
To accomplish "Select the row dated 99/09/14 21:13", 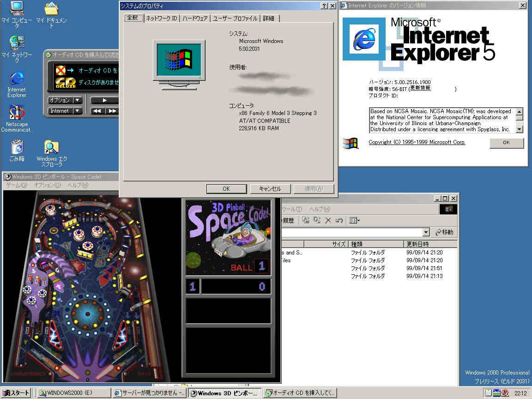I will pyautogui.click(x=369, y=276).
